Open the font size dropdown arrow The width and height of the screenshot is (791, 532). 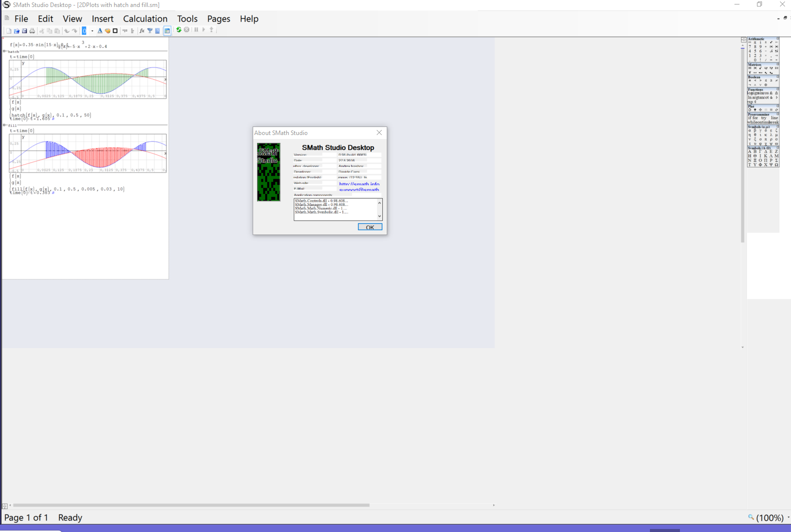tap(92, 31)
